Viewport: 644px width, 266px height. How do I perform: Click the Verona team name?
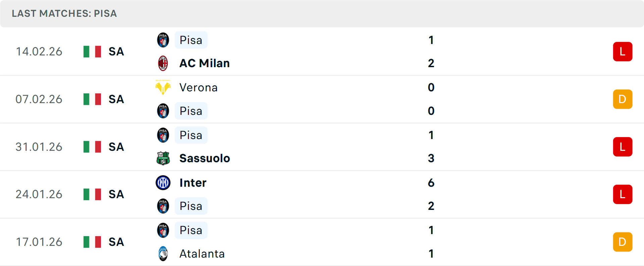coord(199,87)
